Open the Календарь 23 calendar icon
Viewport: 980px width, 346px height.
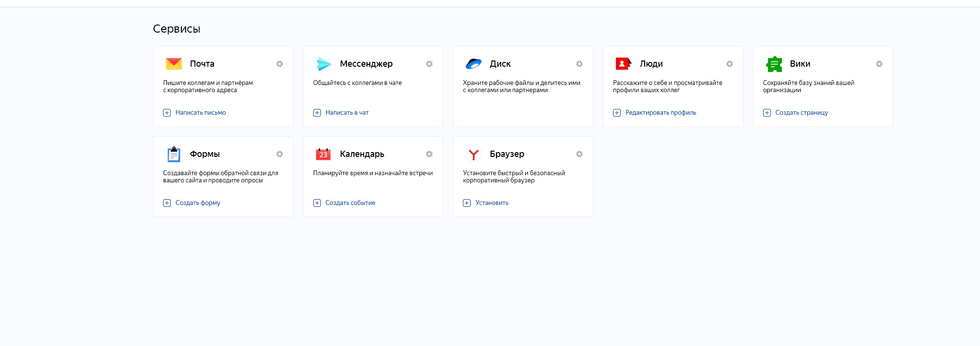point(323,154)
